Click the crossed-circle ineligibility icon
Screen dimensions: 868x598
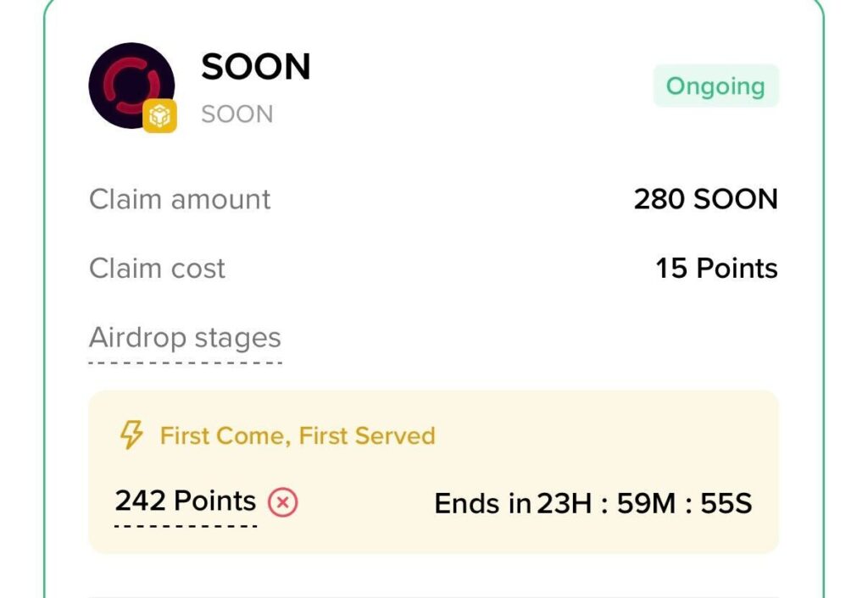coord(283,501)
